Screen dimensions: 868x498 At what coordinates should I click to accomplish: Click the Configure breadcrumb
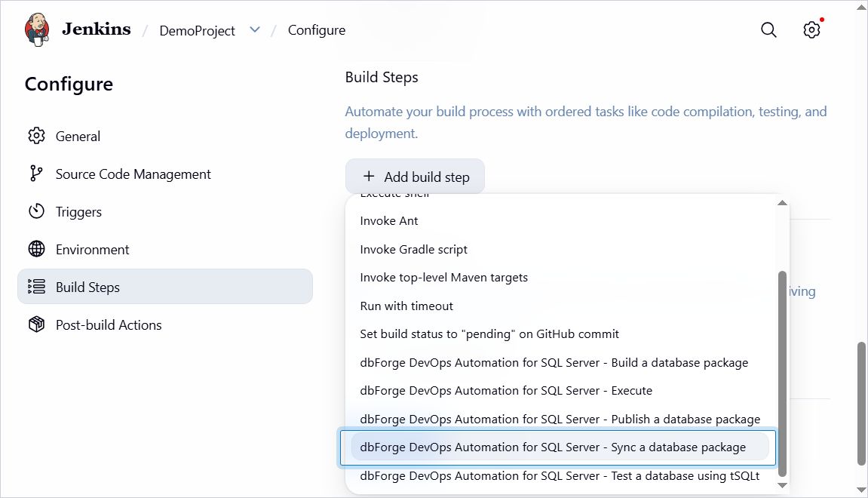[317, 30]
